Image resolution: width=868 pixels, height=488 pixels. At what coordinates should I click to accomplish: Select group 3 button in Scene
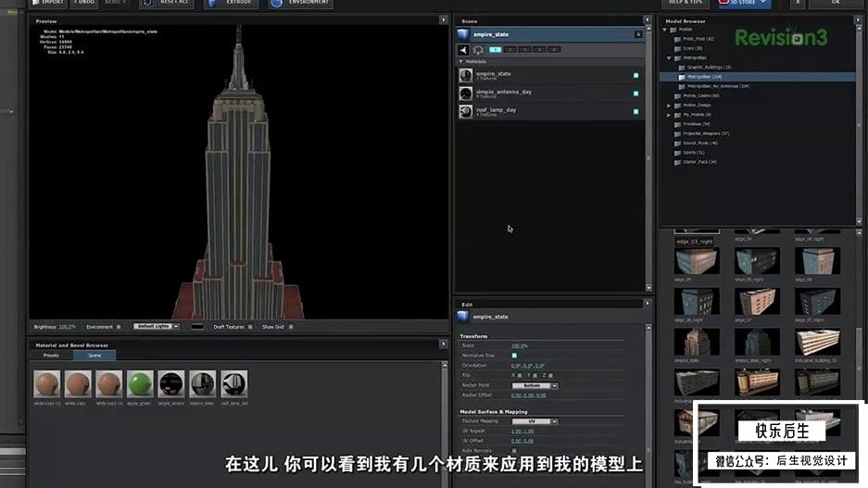click(525, 50)
